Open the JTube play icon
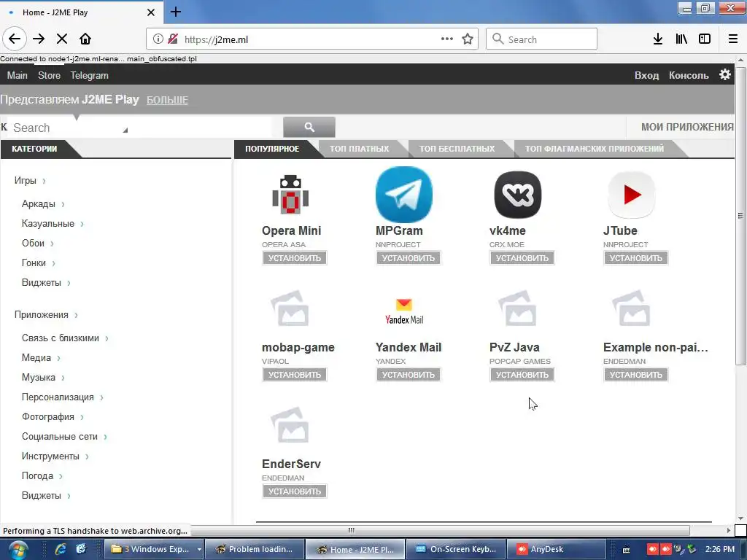This screenshot has height=560, width=747. (632, 195)
